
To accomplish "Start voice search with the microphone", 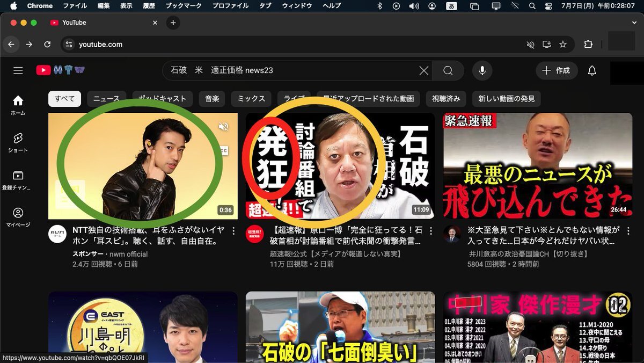I will (x=482, y=70).
